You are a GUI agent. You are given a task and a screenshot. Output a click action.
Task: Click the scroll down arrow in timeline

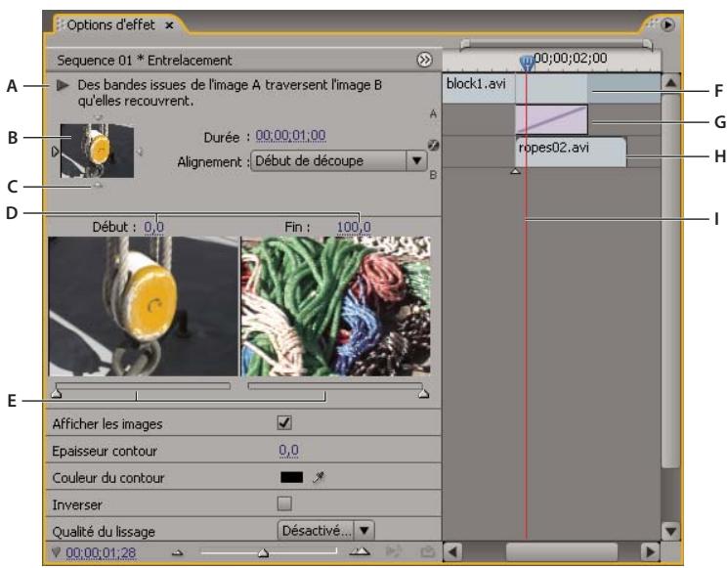click(x=670, y=531)
